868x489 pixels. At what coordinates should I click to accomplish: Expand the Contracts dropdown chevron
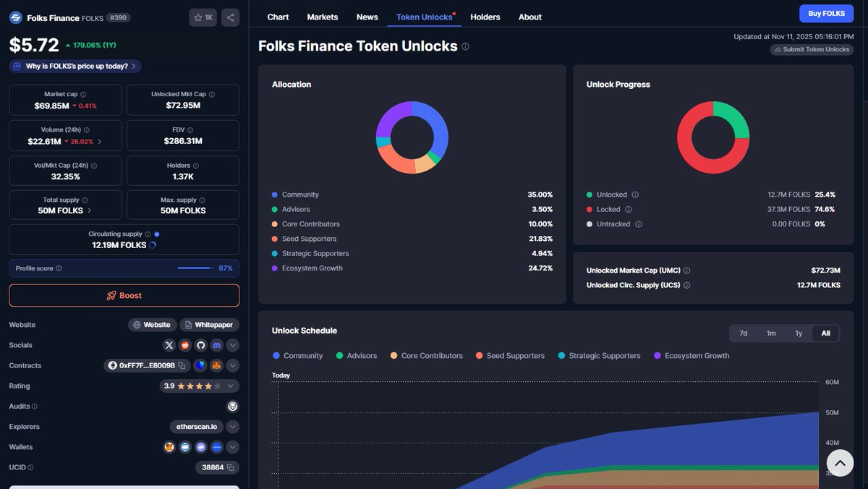(x=233, y=365)
